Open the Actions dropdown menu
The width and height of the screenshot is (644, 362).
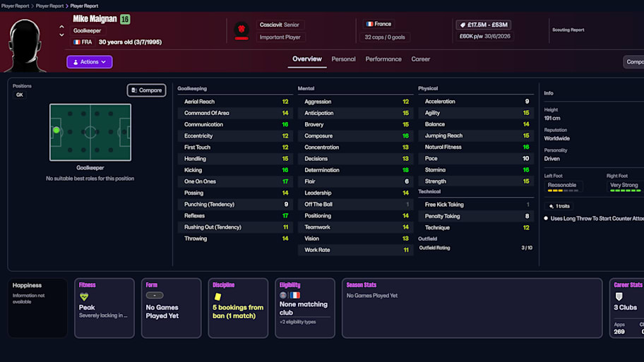point(90,62)
